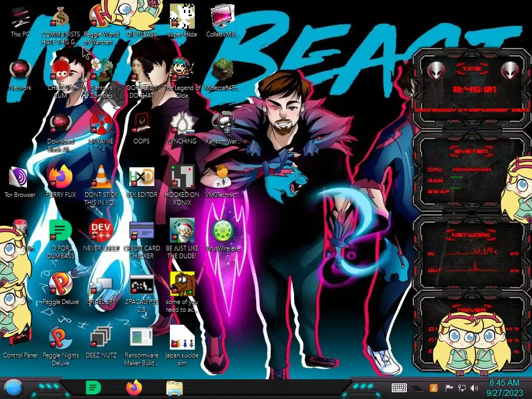Open the VirusWire.exe lime icon
This screenshot has height=399, width=532.
pyautogui.click(x=222, y=235)
